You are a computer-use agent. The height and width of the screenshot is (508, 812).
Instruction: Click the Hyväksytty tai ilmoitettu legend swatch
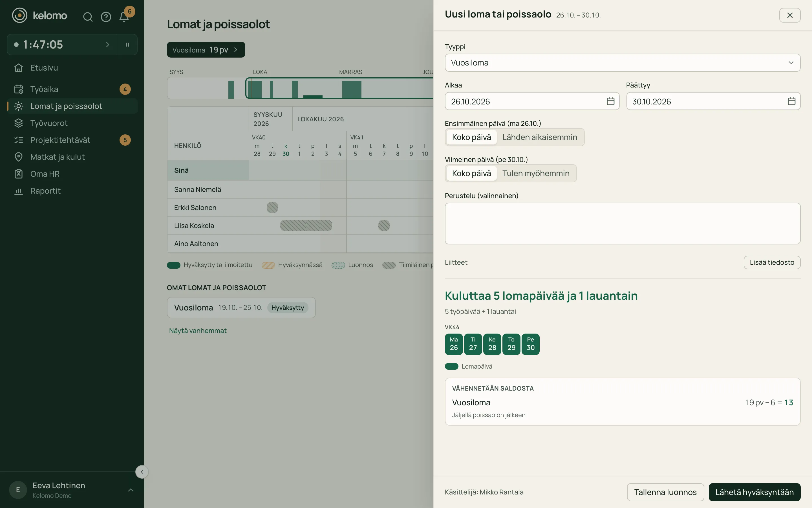[173, 265]
